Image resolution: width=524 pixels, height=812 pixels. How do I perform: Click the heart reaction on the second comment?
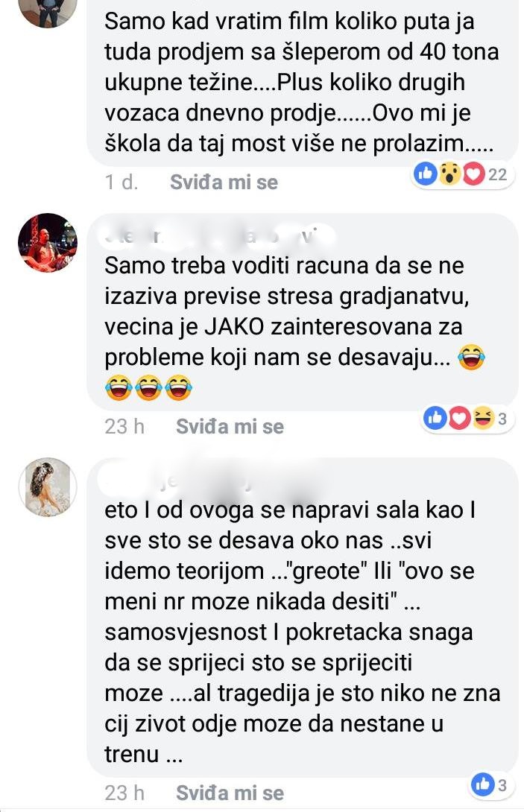pyautogui.click(x=459, y=418)
